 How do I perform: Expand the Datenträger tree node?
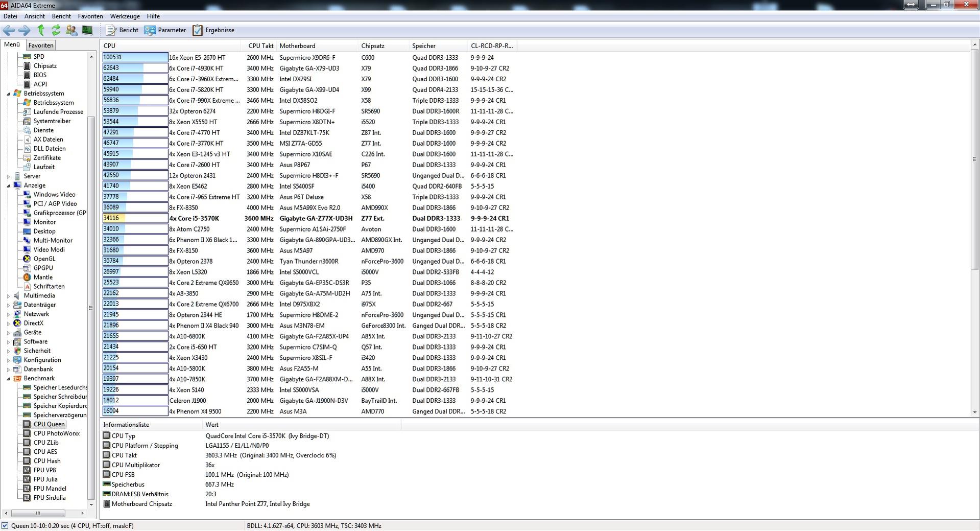9,305
